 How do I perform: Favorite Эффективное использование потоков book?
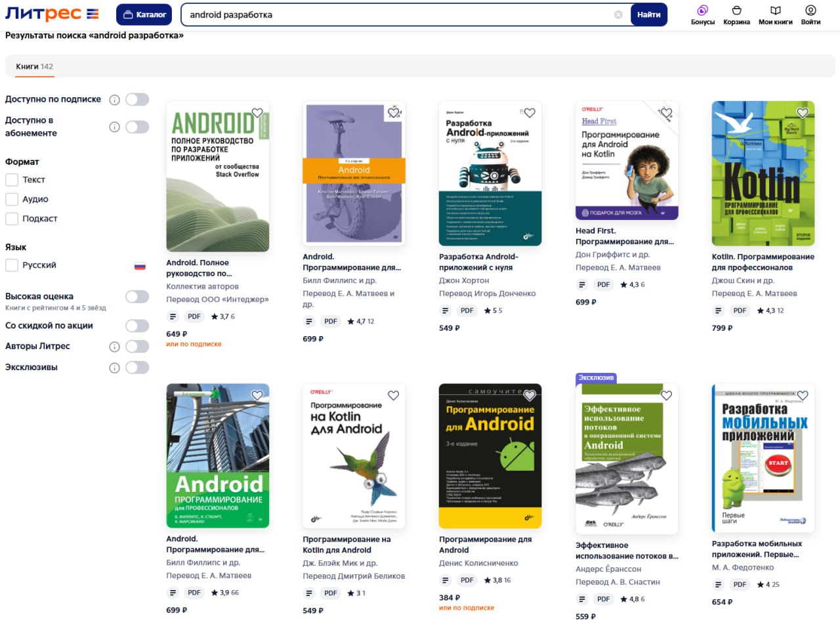pyautogui.click(x=666, y=395)
